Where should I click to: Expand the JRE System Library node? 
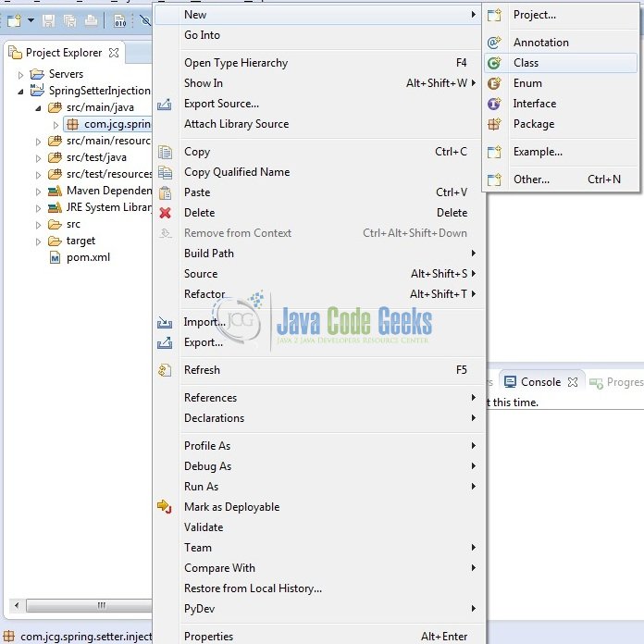click(x=38, y=208)
